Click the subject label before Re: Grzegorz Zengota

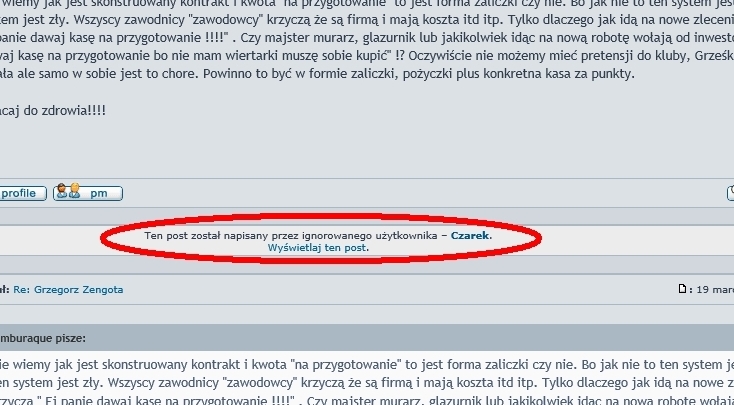pos(5,290)
